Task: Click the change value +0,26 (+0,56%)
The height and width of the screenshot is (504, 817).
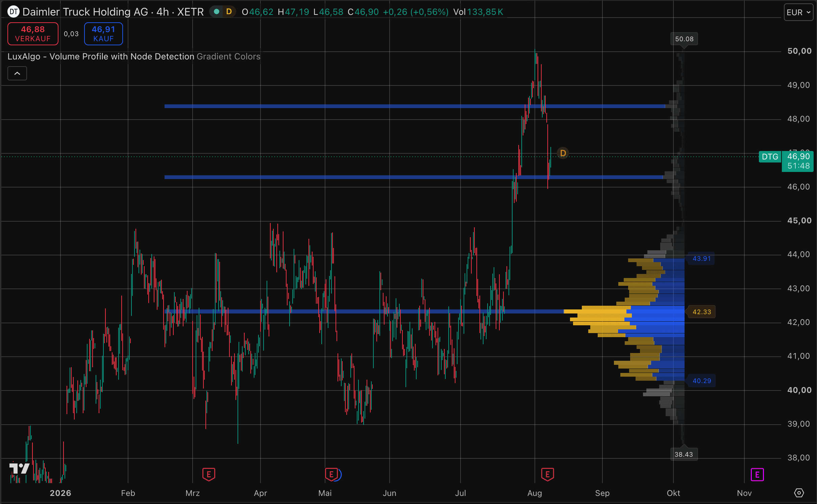Action: point(416,12)
